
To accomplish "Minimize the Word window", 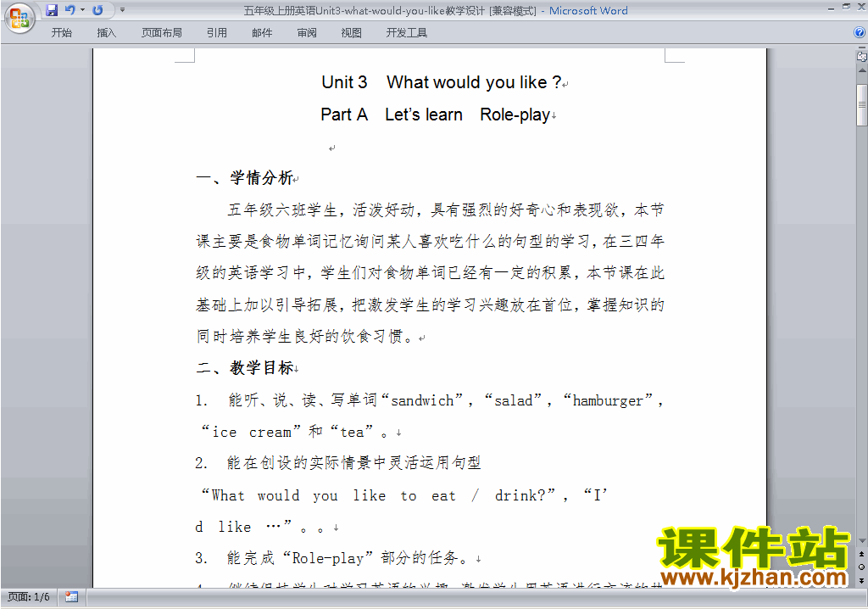I will tap(831, 8).
